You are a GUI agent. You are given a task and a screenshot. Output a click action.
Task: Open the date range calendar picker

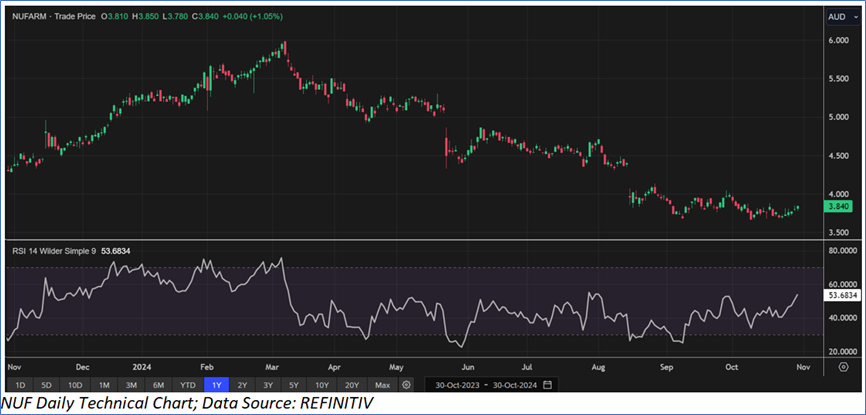[547, 385]
